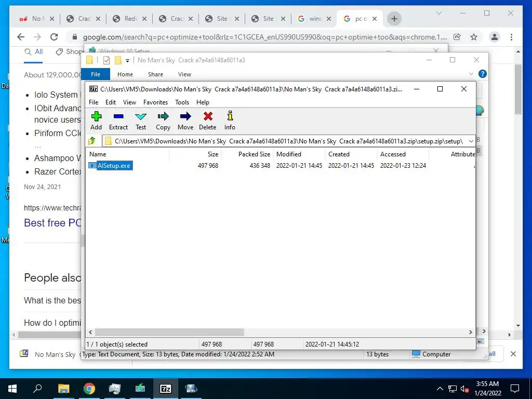
Task: Open 7-Zip File menu
Action: [x=94, y=102]
